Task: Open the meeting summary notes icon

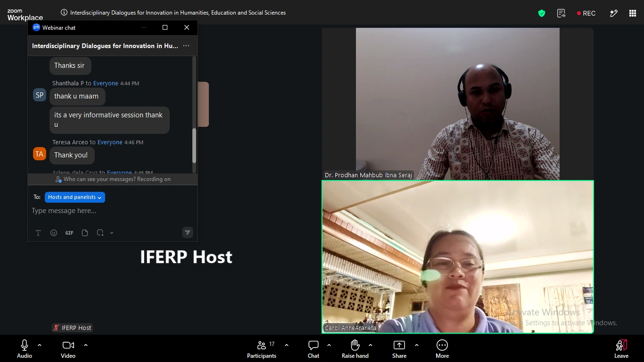Action: click(561, 13)
